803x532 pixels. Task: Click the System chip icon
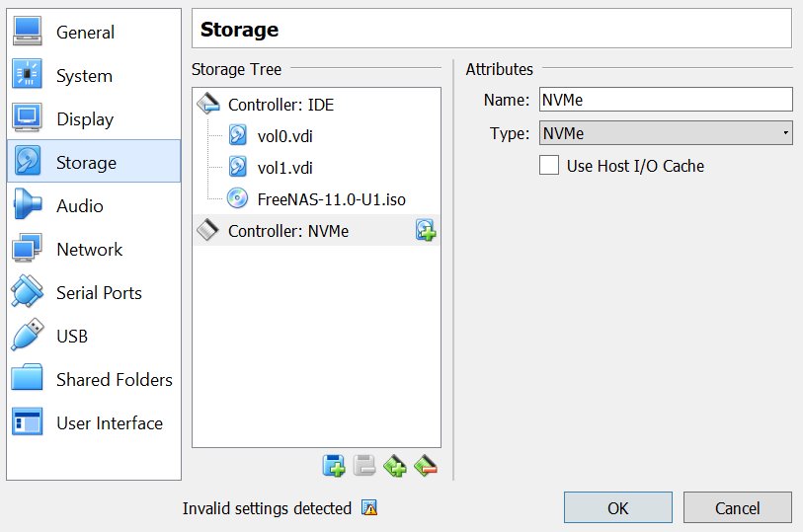coord(27,74)
